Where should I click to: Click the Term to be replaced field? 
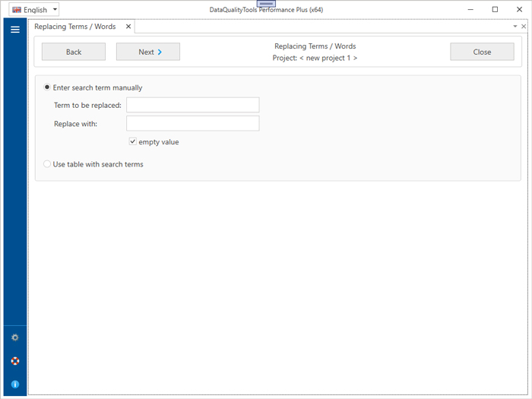click(192, 105)
